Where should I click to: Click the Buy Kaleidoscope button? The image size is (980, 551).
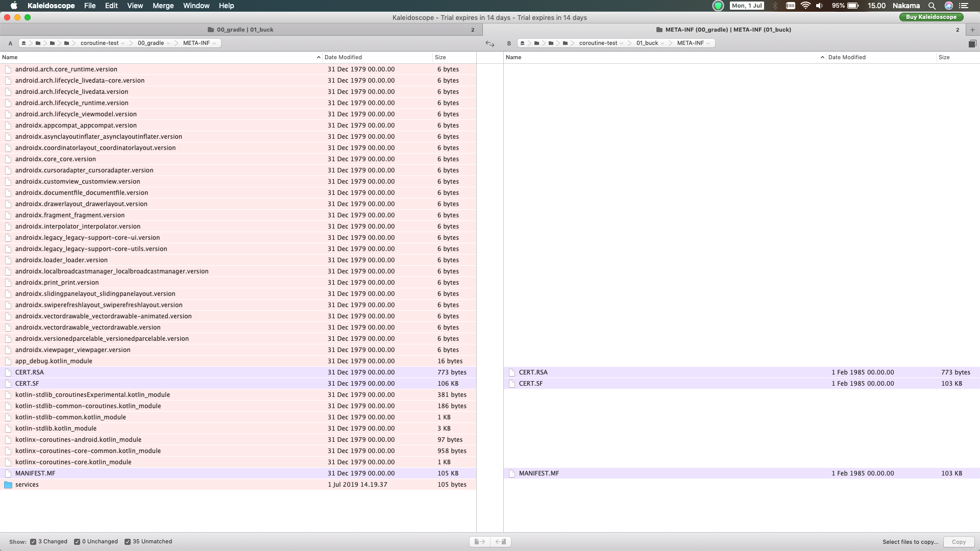pos(931,17)
